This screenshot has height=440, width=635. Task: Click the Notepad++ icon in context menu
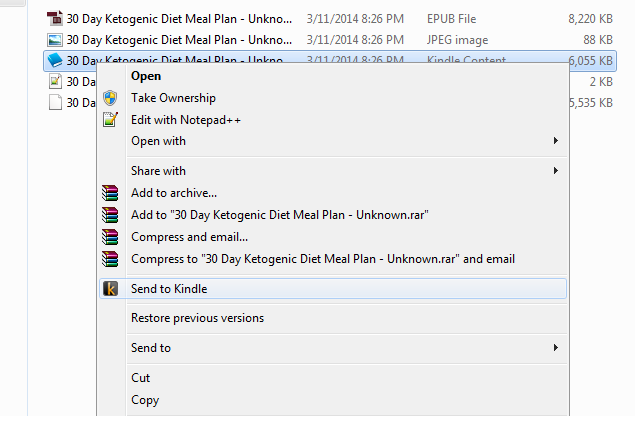pyautogui.click(x=110, y=120)
